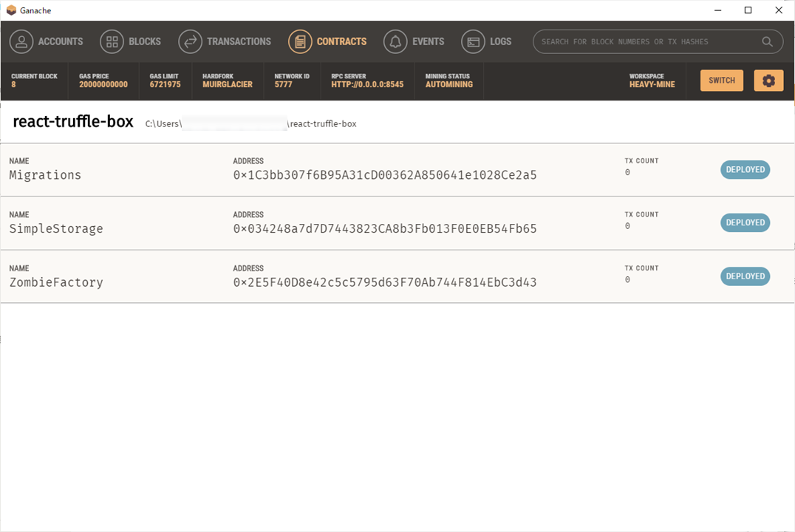This screenshot has height=532, width=795.
Task: Select address 0x1C3bb307f6B95A31cD00362A850641e1028Ce2a5
Action: (x=385, y=175)
